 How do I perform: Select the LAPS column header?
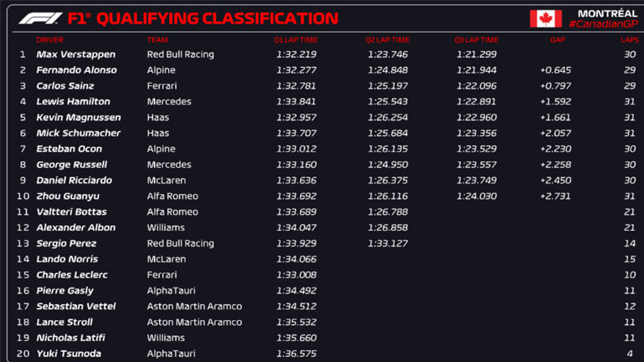(629, 39)
